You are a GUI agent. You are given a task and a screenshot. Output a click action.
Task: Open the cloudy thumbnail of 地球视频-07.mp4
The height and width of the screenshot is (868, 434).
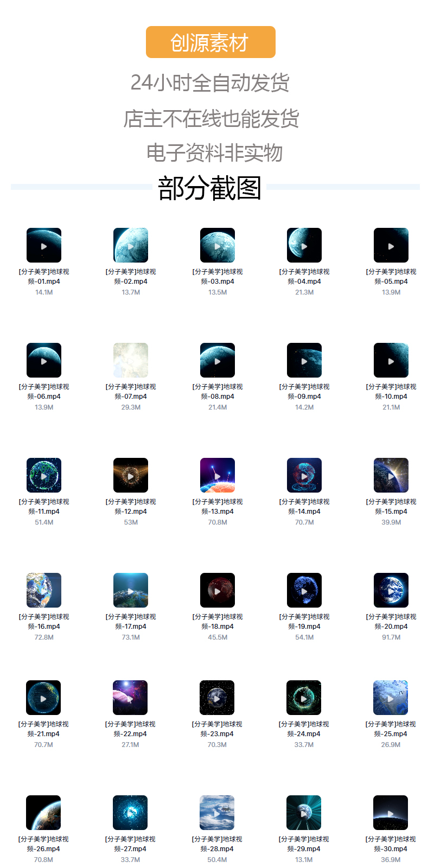[131, 360]
